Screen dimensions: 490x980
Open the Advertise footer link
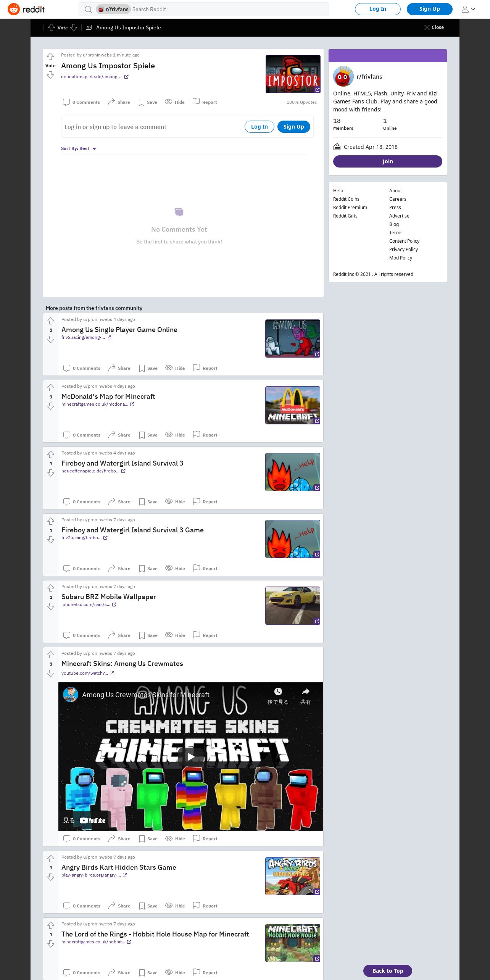399,216
